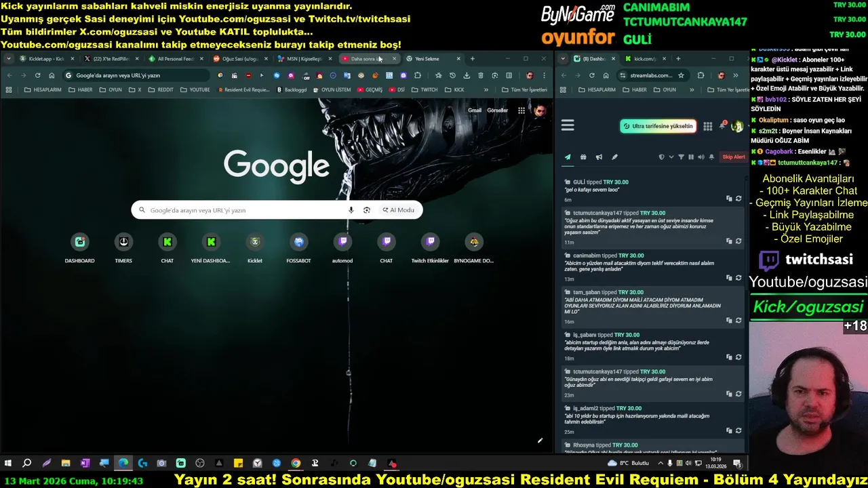Click the Google Lens image search icon

(x=367, y=210)
